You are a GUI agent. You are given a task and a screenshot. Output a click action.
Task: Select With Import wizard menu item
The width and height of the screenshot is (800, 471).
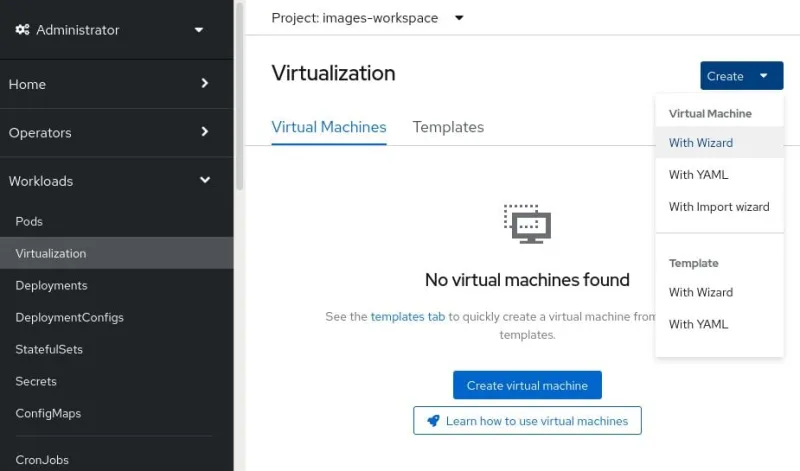[x=719, y=207]
